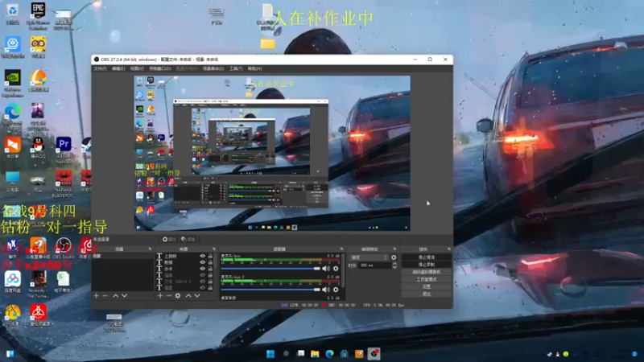Click the 300 ms transition duration field
The image size is (644, 362).
[374, 265]
